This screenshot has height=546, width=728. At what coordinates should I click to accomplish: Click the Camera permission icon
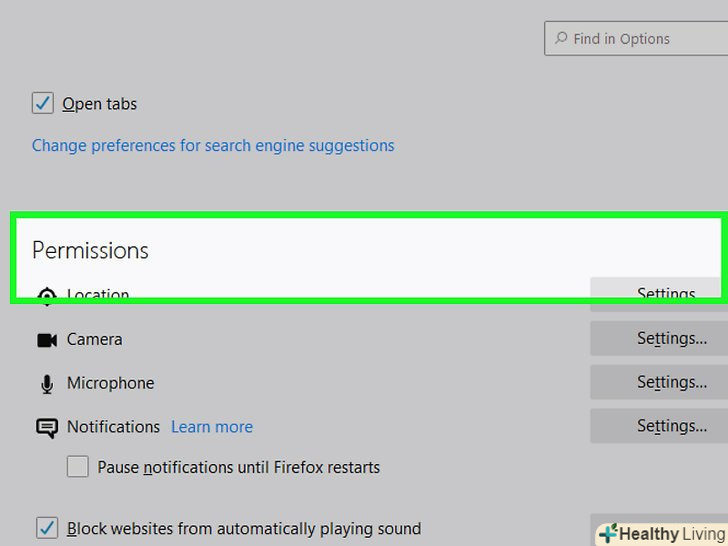coord(46,340)
